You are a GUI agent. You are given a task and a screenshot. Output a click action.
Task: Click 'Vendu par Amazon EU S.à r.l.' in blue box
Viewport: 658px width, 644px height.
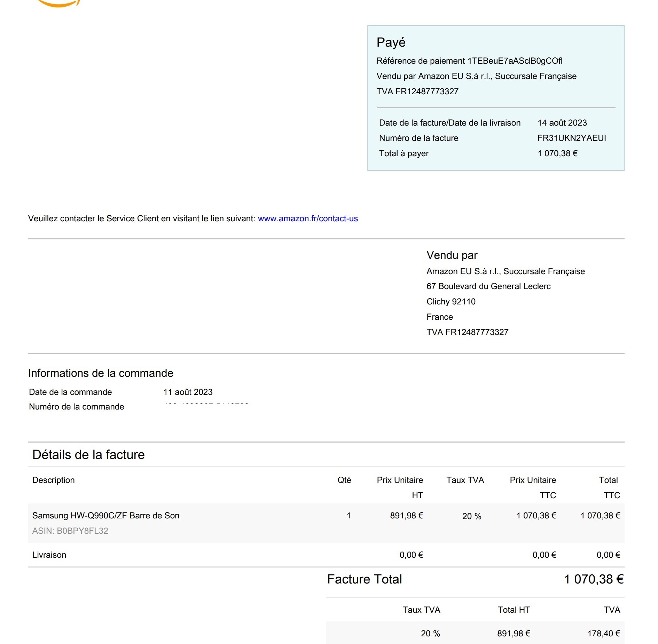point(477,76)
